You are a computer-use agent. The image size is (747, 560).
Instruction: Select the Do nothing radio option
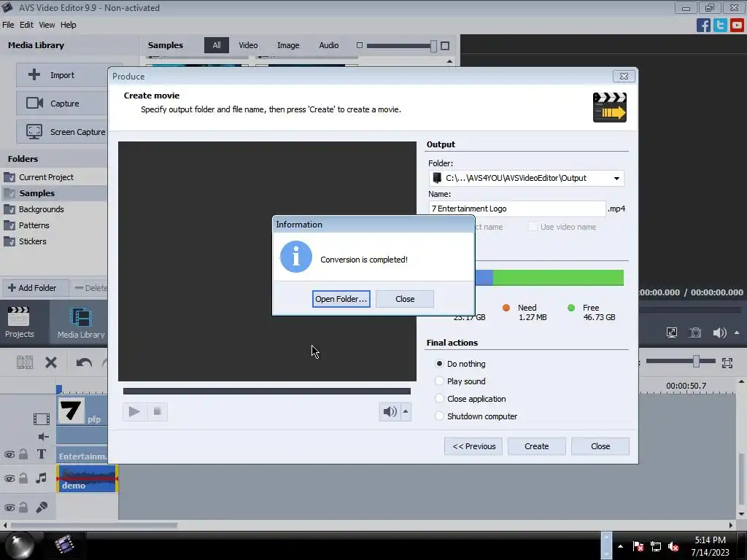click(x=439, y=364)
